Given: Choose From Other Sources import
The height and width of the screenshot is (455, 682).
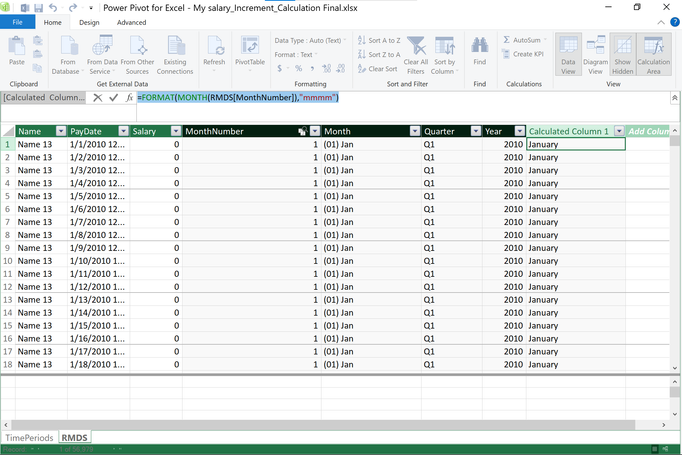Looking at the screenshot, I should 137,55.
